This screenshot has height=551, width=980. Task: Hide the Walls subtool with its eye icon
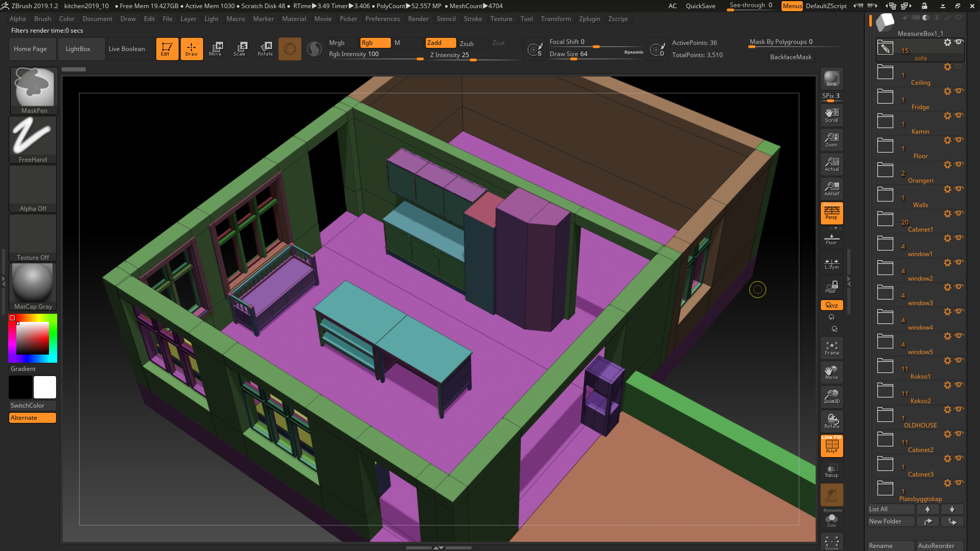tap(959, 189)
